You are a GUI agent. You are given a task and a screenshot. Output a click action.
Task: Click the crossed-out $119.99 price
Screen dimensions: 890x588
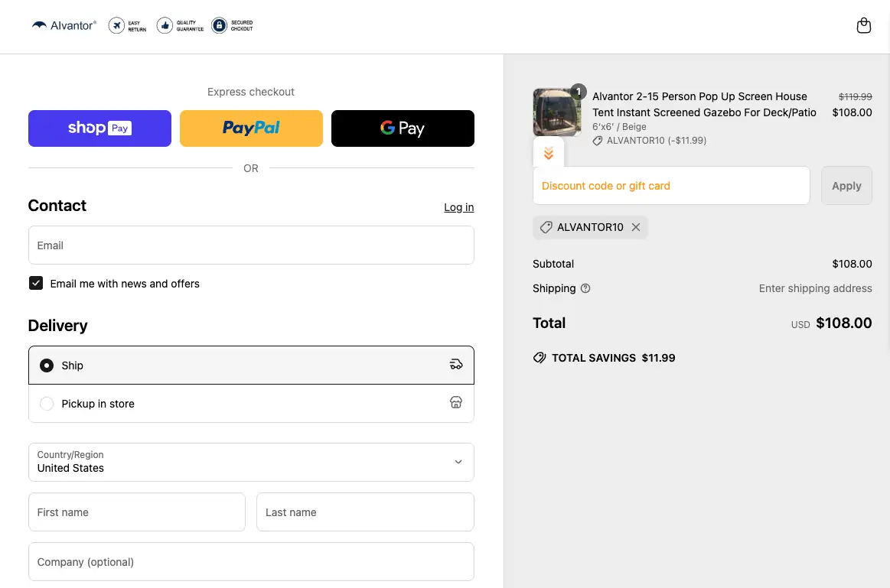[x=856, y=97]
